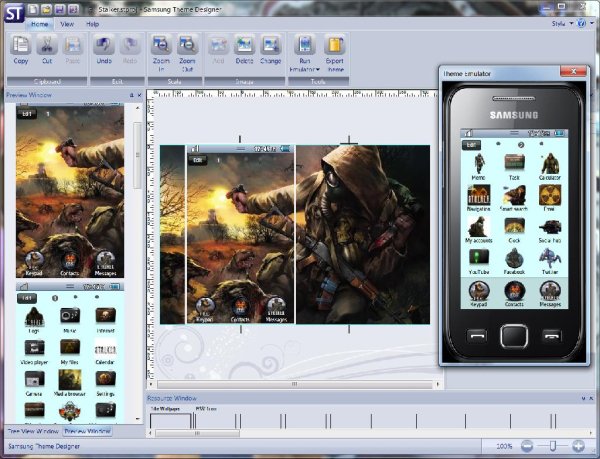
Task: Tap the Facebook icon in the emulator
Action: [514, 258]
